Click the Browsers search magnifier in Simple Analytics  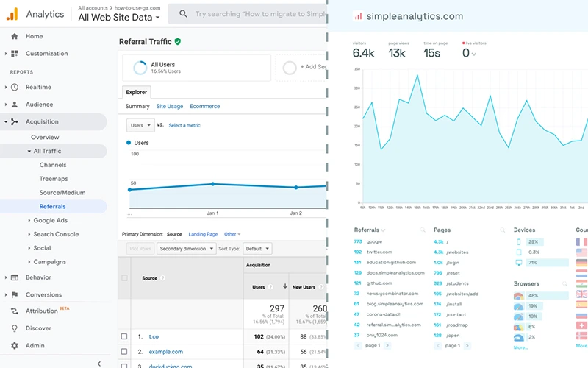point(564,284)
